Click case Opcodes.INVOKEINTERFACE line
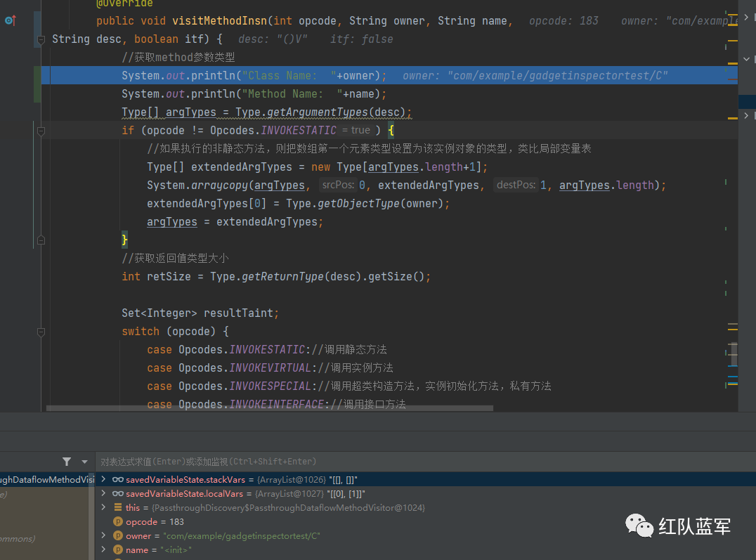 pyautogui.click(x=276, y=404)
